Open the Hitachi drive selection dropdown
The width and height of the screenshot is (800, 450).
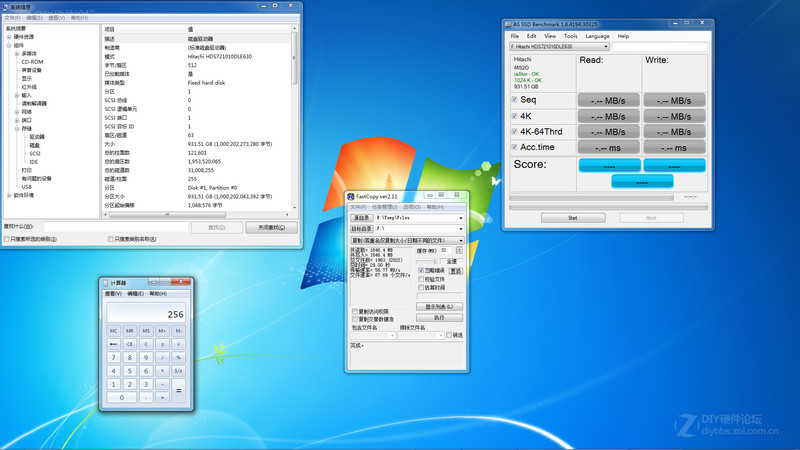559,46
